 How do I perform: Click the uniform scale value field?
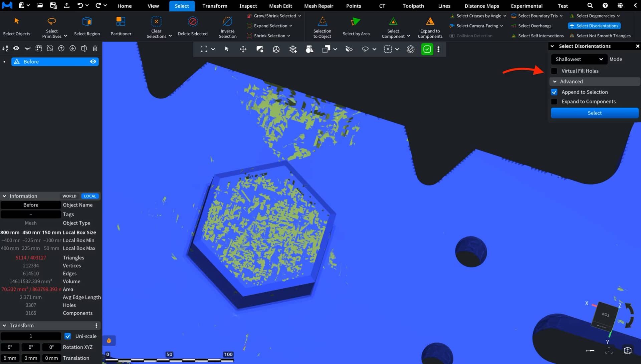pyautogui.click(x=31, y=336)
